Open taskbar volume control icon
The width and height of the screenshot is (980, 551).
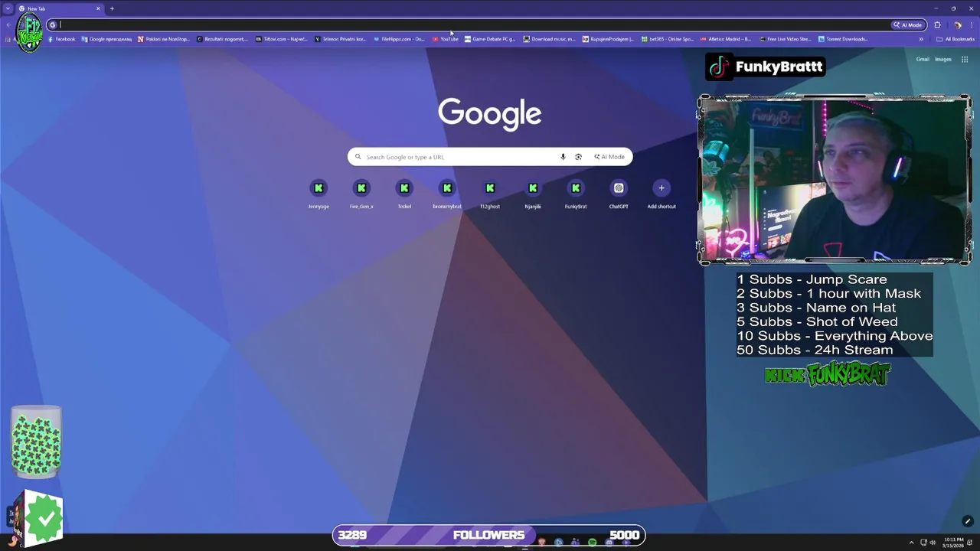933,543
